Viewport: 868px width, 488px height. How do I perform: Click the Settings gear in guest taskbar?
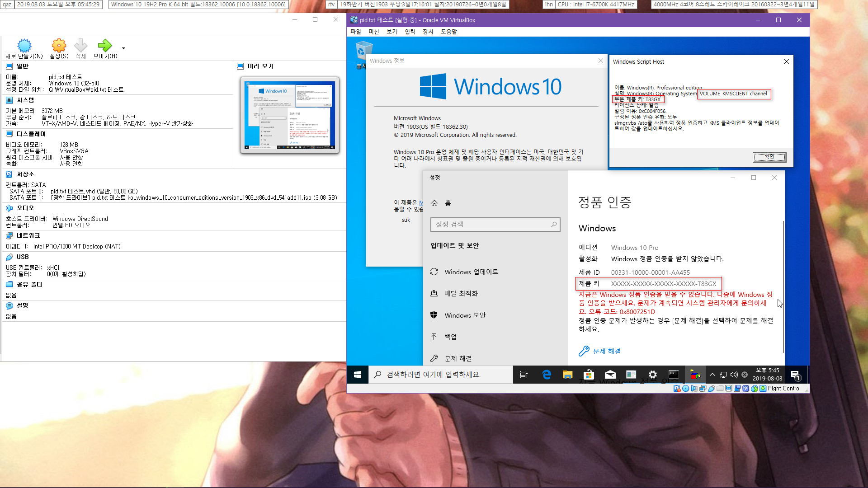[652, 375]
